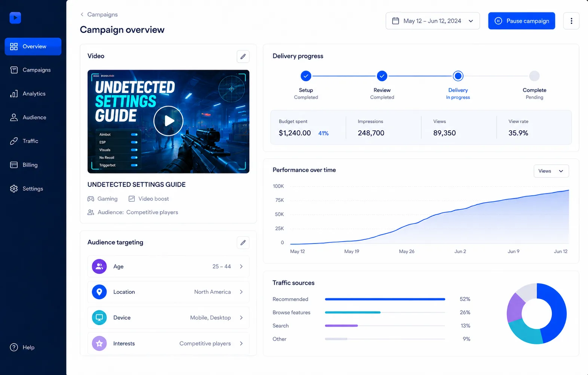588x375 pixels.
Task: Open Help at the sidebar bottom
Action: (22, 347)
